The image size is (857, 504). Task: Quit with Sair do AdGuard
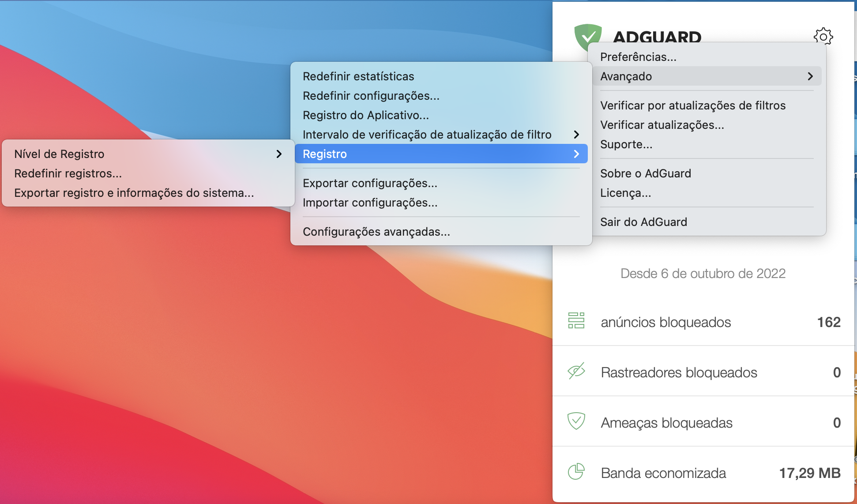707,222
